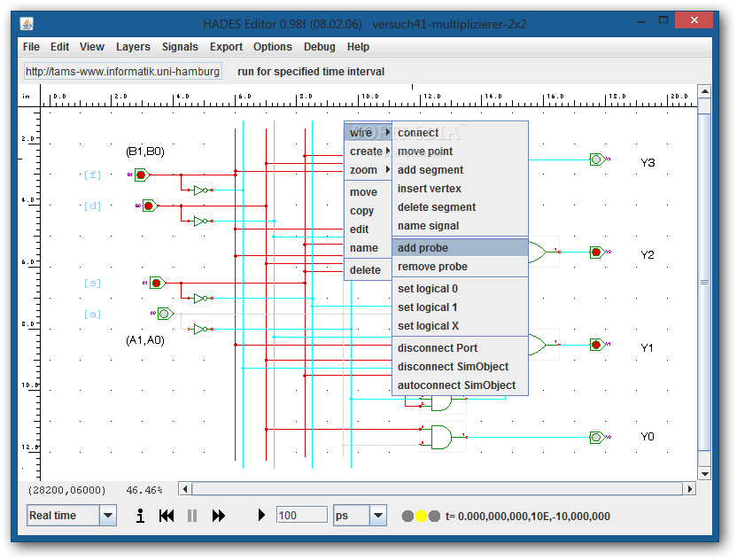The height and width of the screenshot is (560, 737).
Task: Open the Layers menu
Action: [133, 47]
